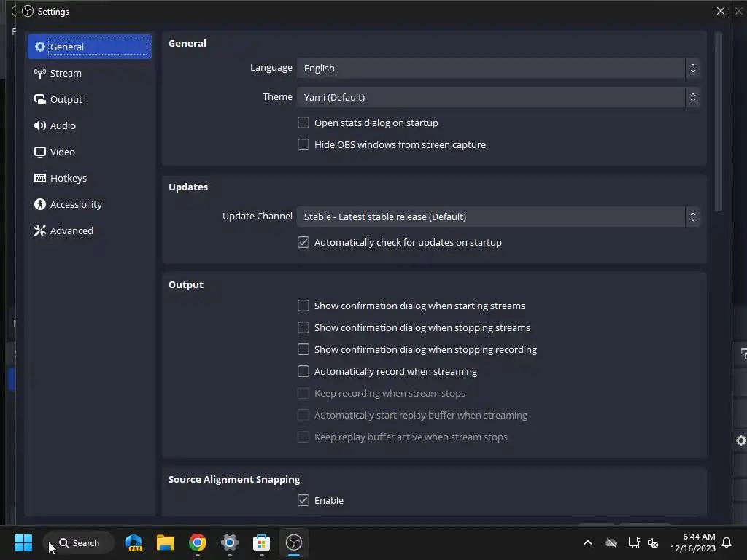Enable Open stats dialog on startup
Image resolution: width=747 pixels, height=560 pixels.
tap(303, 122)
